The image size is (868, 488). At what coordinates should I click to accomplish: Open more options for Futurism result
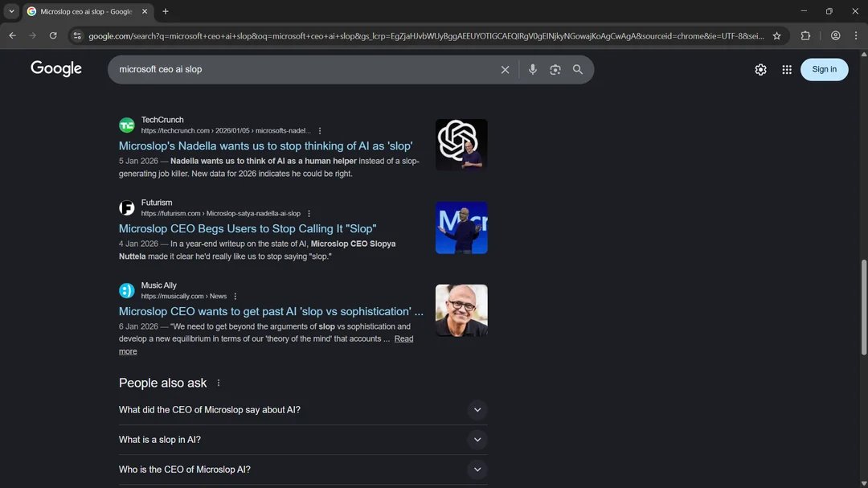coord(309,213)
